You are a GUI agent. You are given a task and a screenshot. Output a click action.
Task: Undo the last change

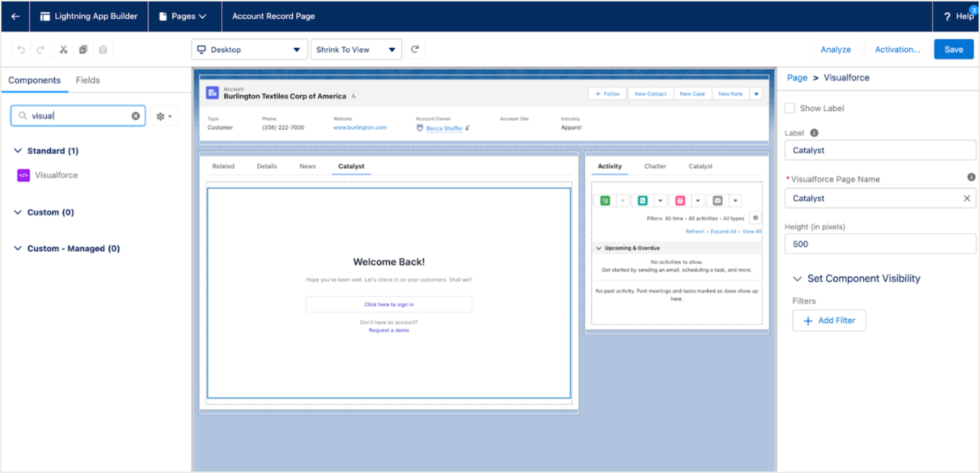[x=21, y=50]
